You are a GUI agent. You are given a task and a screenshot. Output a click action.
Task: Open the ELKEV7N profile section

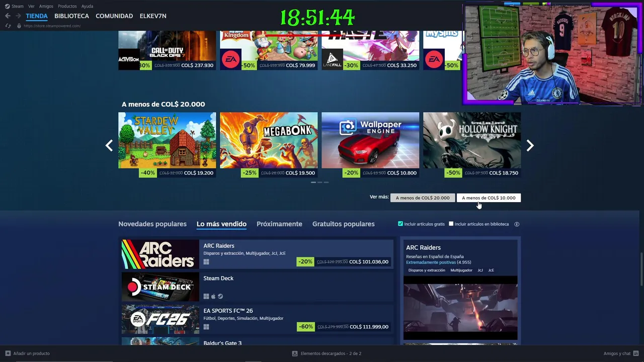153,16
